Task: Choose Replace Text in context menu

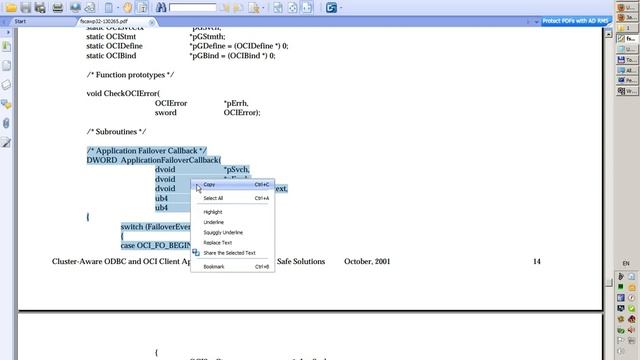Action: click(x=232, y=243)
